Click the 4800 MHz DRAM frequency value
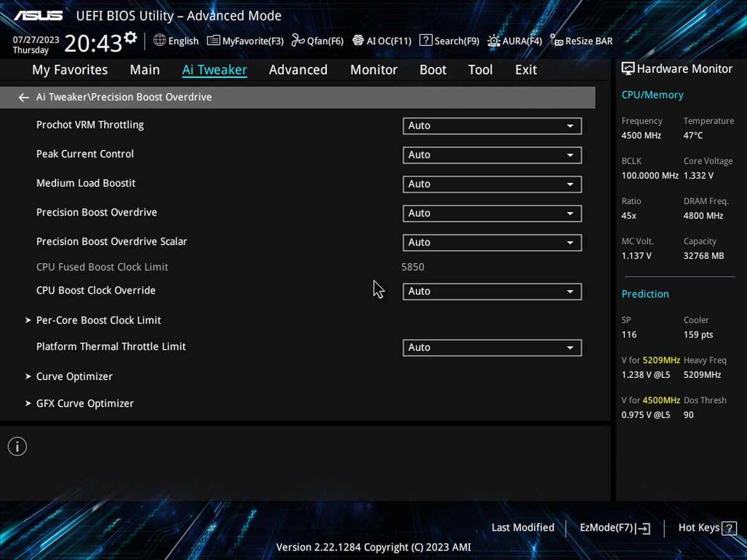Screen dimensions: 747x560 (703, 216)
